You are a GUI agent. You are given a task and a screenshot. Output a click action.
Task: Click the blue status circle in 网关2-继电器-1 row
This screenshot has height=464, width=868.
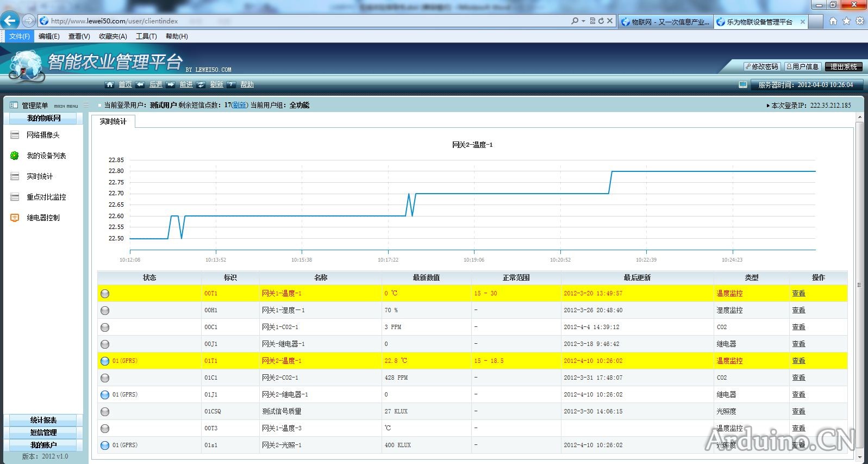(105, 395)
